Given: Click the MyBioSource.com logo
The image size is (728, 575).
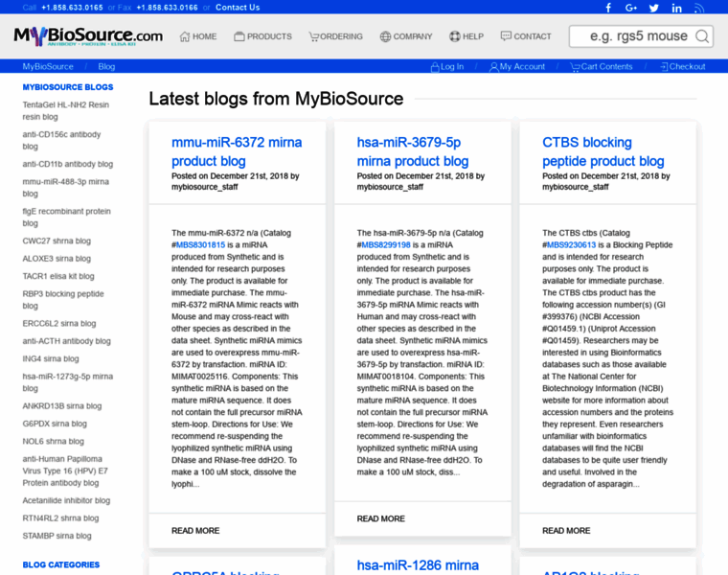Looking at the screenshot, I should 88,36.
